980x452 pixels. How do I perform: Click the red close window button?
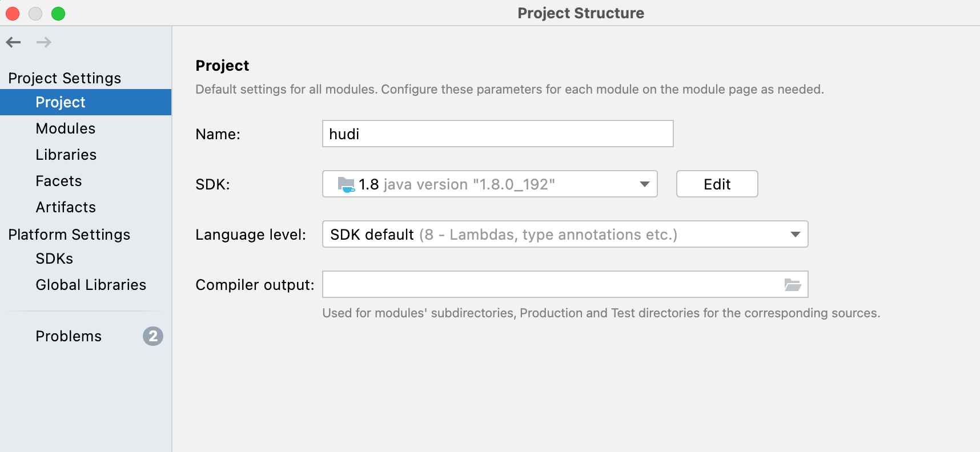coord(13,13)
